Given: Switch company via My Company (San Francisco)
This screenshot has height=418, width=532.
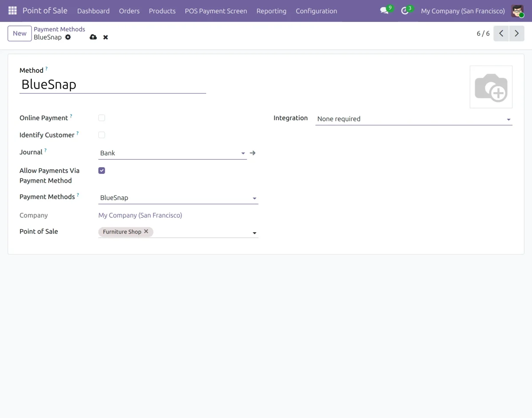Looking at the screenshot, I should click(x=463, y=11).
